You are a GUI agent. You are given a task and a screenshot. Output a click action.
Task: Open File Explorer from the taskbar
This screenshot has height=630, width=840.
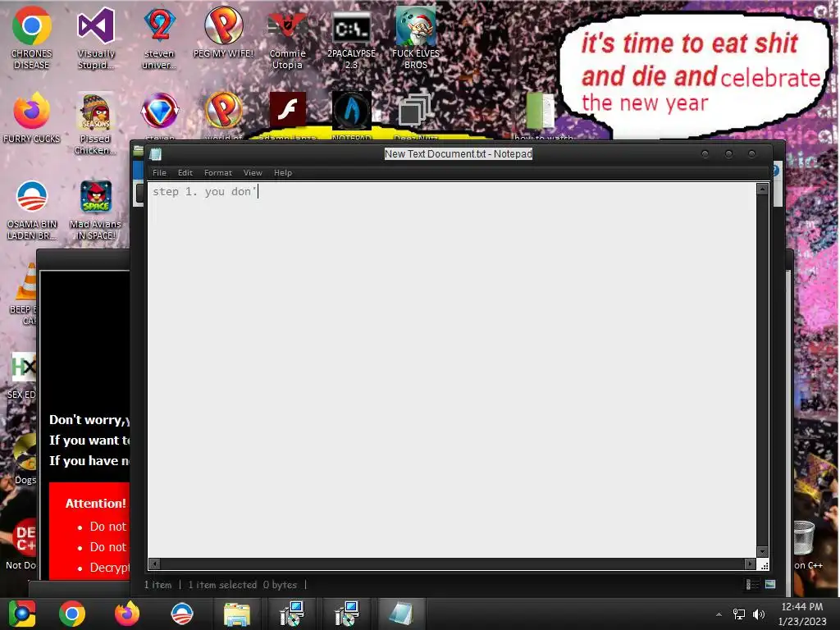coord(237,614)
